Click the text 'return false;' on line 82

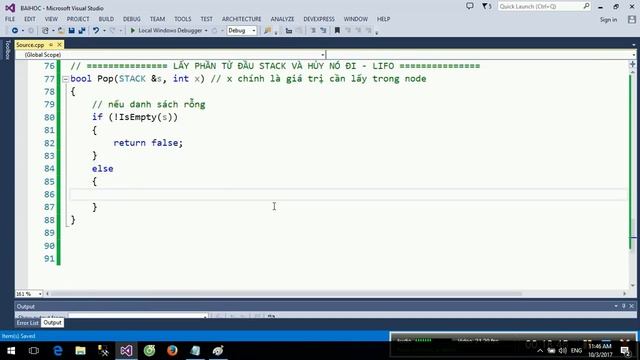pyautogui.click(x=148, y=143)
